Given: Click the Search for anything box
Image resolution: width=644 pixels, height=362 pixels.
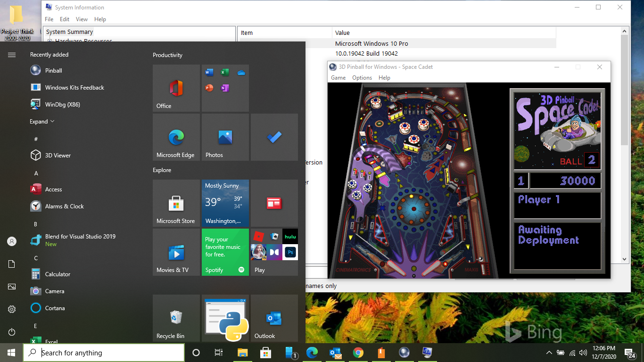Looking at the screenshot, I should coord(104,353).
